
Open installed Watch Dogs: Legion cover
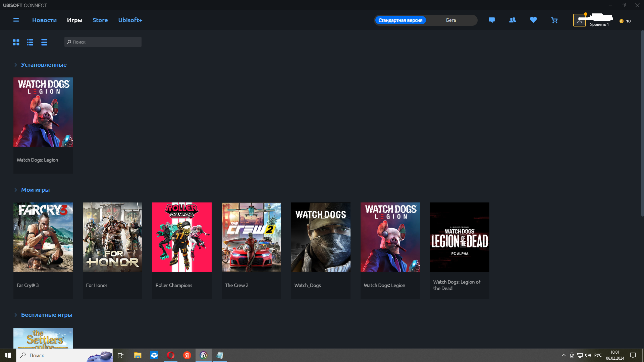tap(43, 112)
